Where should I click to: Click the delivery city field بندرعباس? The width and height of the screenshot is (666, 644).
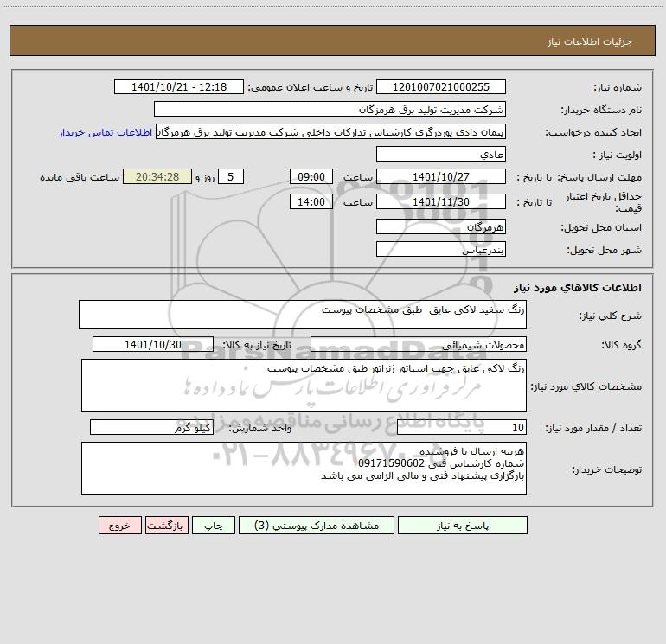[441, 249]
